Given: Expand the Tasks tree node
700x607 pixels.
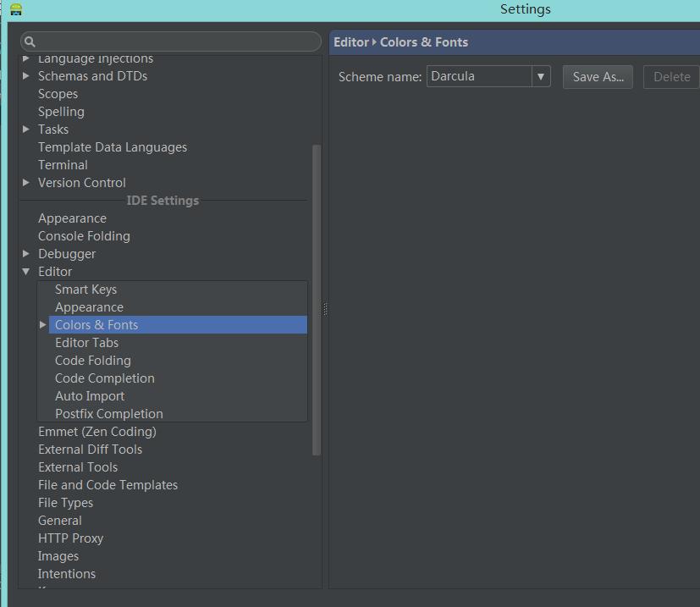Looking at the screenshot, I should [26, 130].
